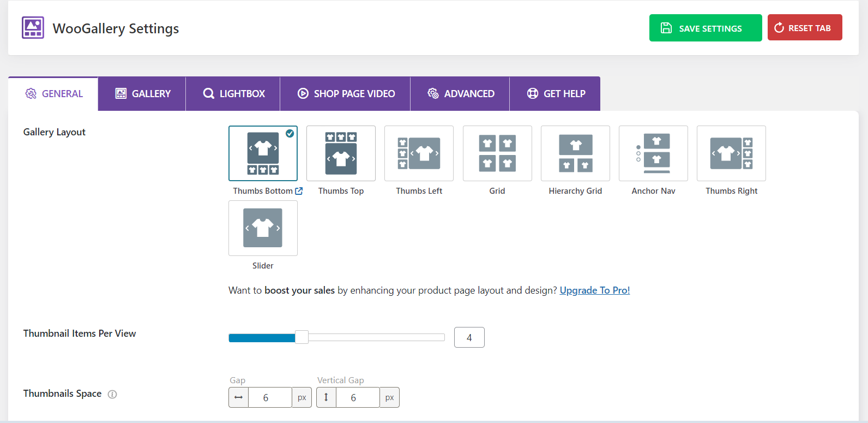Viewport: 868px width, 423px height.
Task: Switch to the Gallery tab
Action: click(x=143, y=94)
